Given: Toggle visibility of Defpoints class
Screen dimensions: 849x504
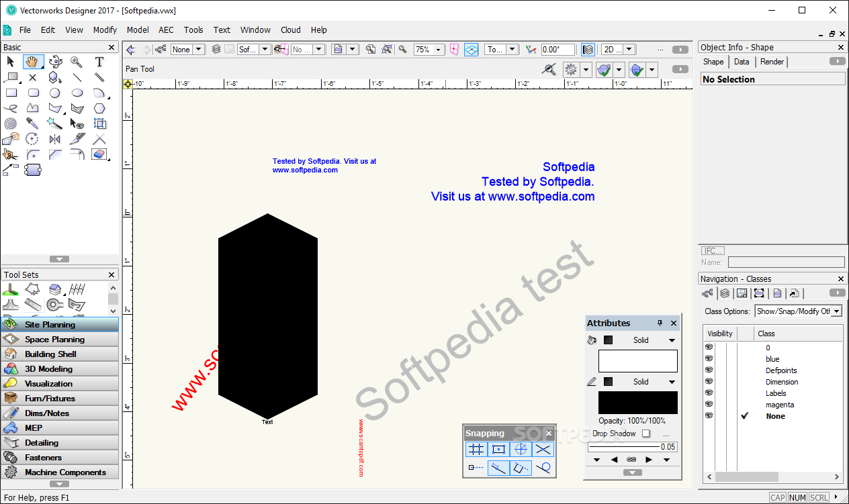Looking at the screenshot, I should [x=709, y=370].
